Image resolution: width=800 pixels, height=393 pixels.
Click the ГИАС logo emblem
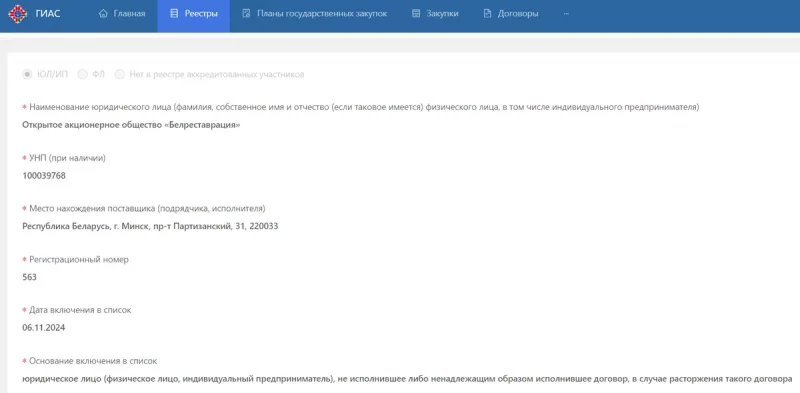tap(18, 14)
